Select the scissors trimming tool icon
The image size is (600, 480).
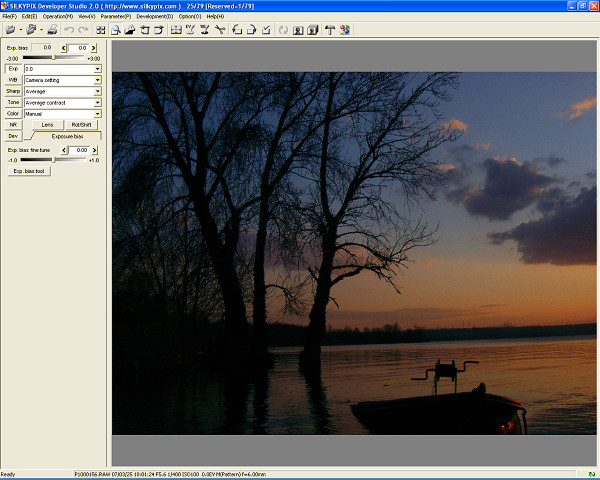pyautogui.click(x=220, y=30)
